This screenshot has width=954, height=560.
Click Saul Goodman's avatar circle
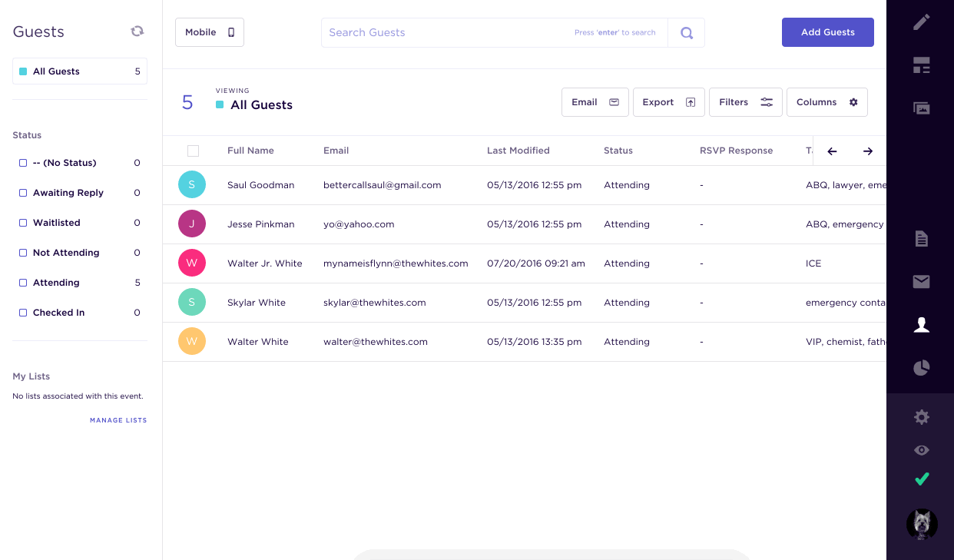click(192, 185)
